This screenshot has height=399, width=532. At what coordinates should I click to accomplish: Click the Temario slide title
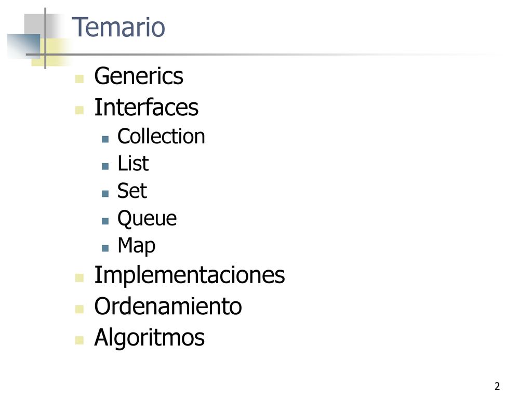(118, 27)
